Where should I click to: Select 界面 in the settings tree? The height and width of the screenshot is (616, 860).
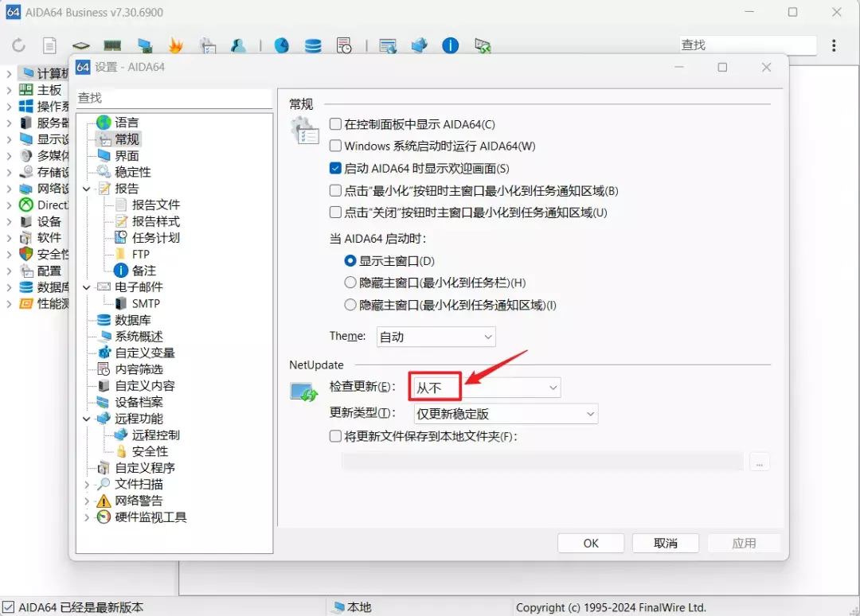point(127,156)
